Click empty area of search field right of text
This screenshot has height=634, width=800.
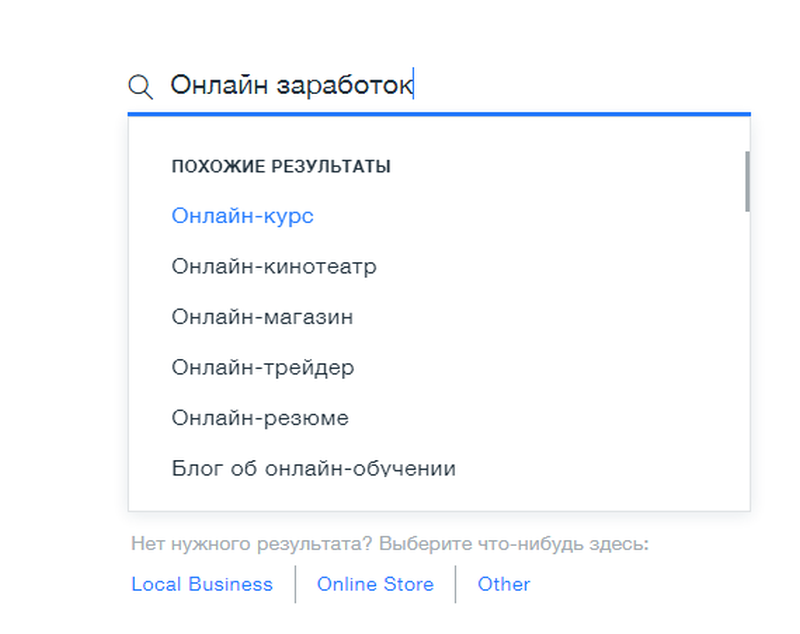tap(580, 85)
